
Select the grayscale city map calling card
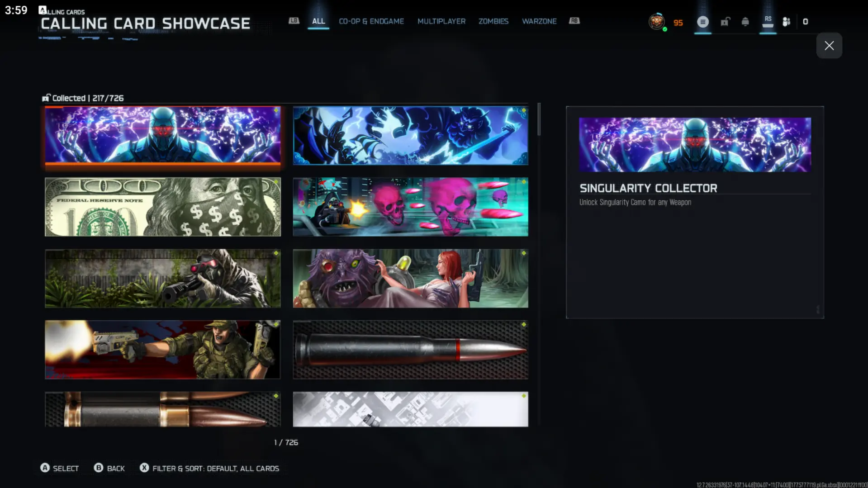pos(411,409)
